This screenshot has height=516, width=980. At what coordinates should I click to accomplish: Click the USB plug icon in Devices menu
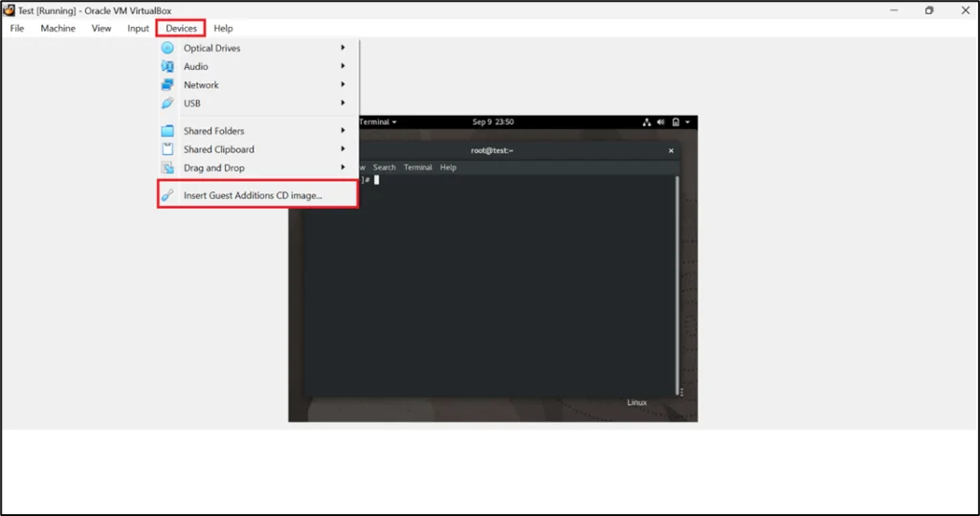(167, 103)
